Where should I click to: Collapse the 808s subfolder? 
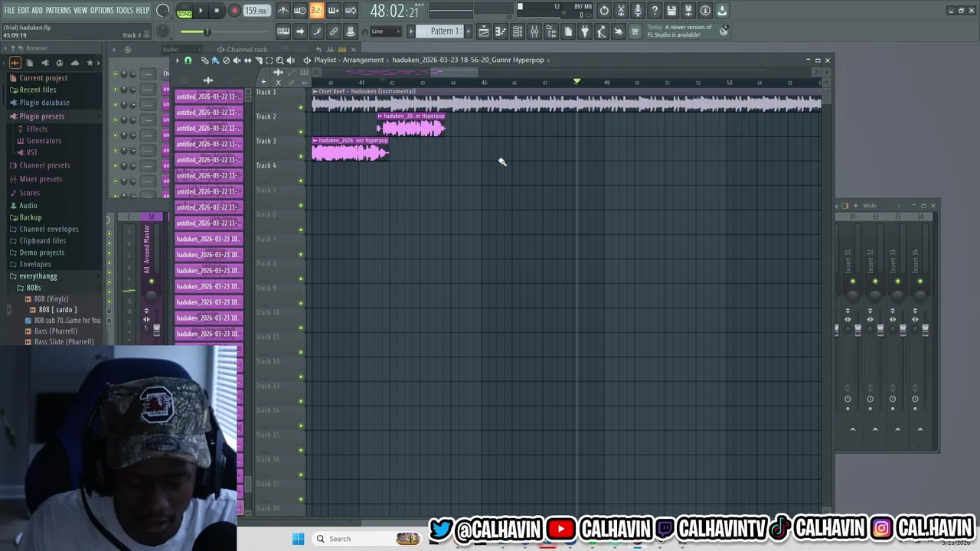click(34, 288)
